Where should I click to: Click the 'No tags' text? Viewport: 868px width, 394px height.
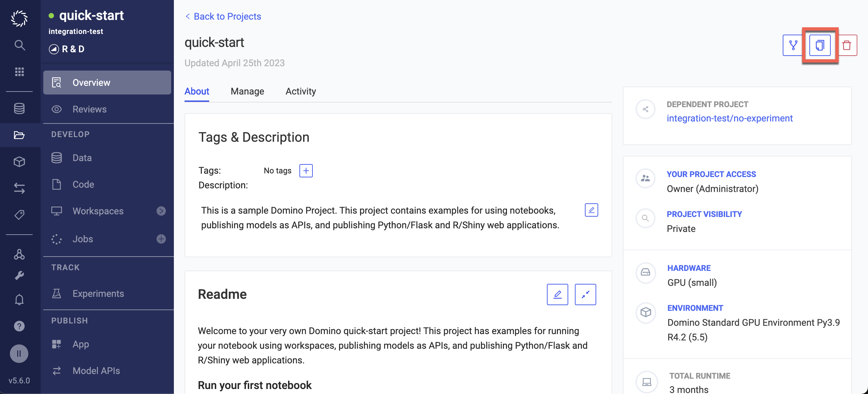click(277, 171)
